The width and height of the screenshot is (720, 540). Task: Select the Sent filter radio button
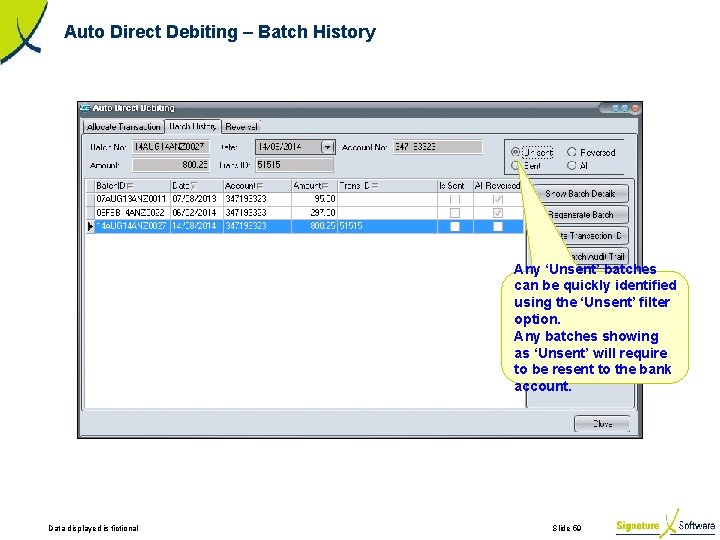click(515, 165)
